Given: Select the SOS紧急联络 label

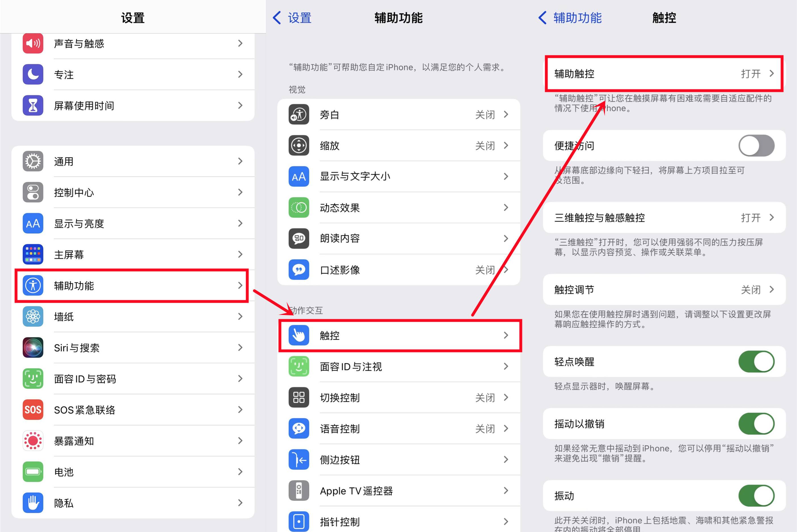Looking at the screenshot, I should 85,410.
